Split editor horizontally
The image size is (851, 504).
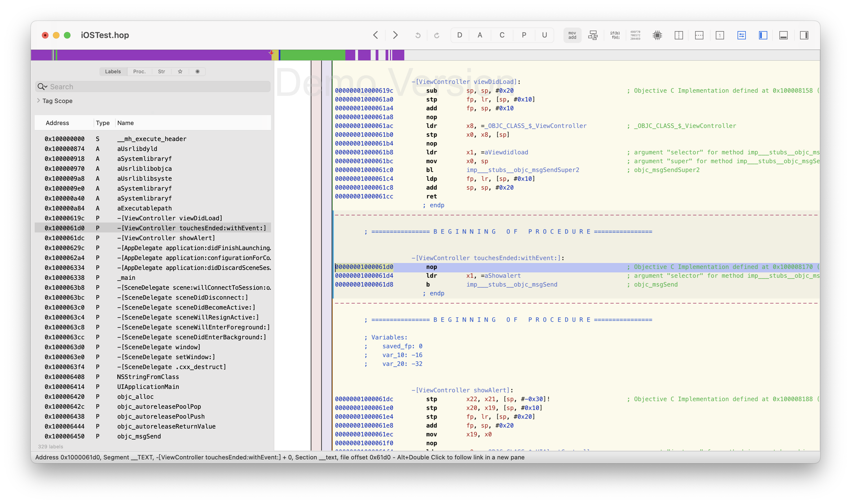click(699, 35)
